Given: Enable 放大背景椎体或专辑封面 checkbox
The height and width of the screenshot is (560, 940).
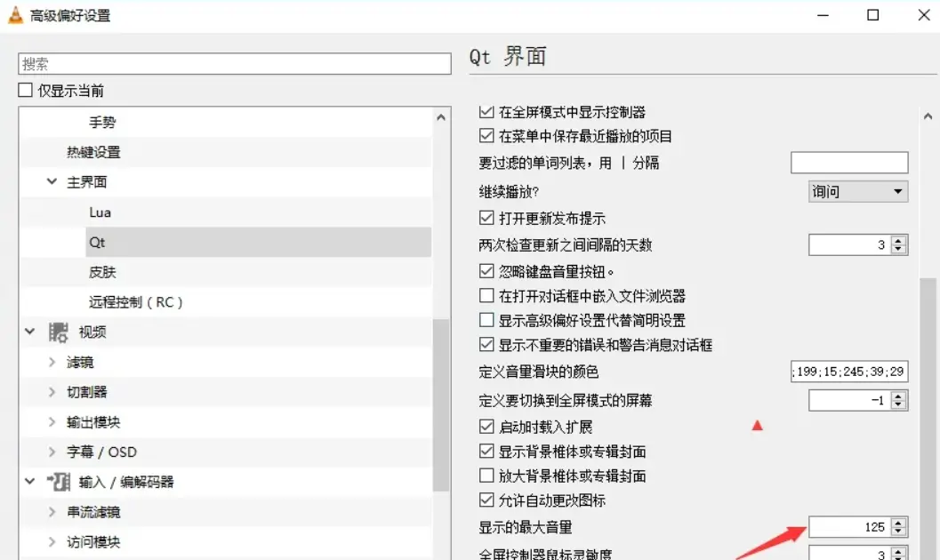Looking at the screenshot, I should click(x=486, y=476).
